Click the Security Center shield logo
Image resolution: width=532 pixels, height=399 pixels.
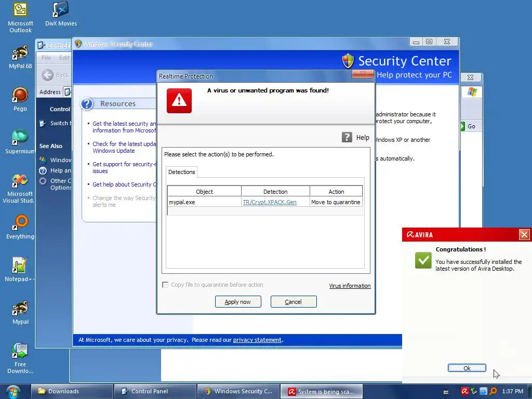[348, 61]
